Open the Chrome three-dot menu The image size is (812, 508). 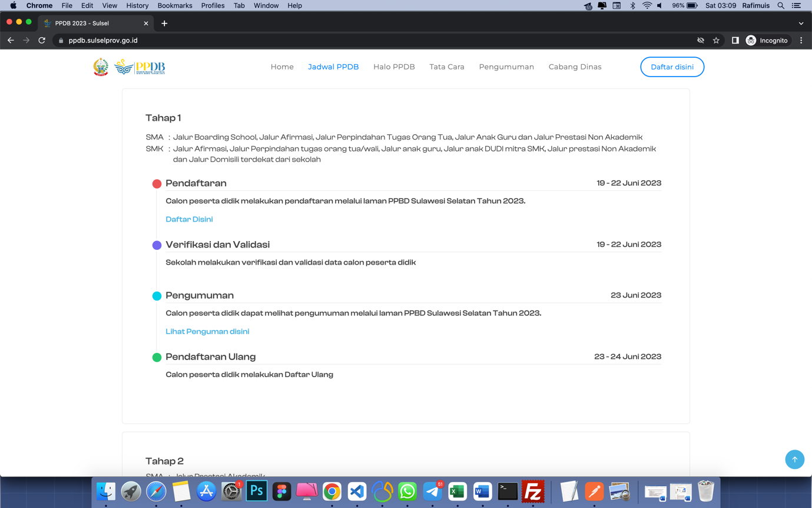(x=801, y=40)
